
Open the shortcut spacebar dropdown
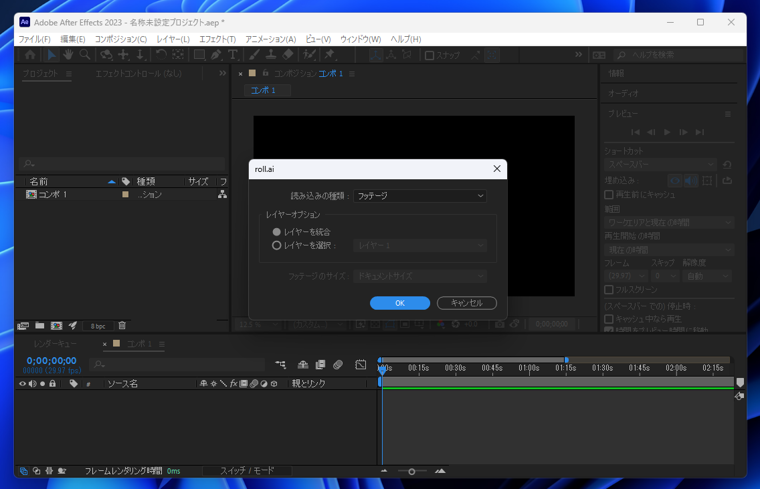661,164
